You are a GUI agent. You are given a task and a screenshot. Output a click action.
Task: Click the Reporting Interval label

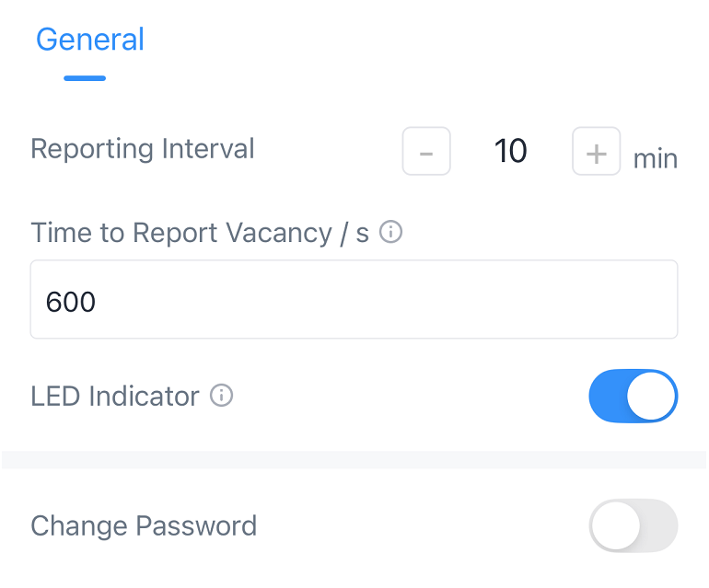143,149
